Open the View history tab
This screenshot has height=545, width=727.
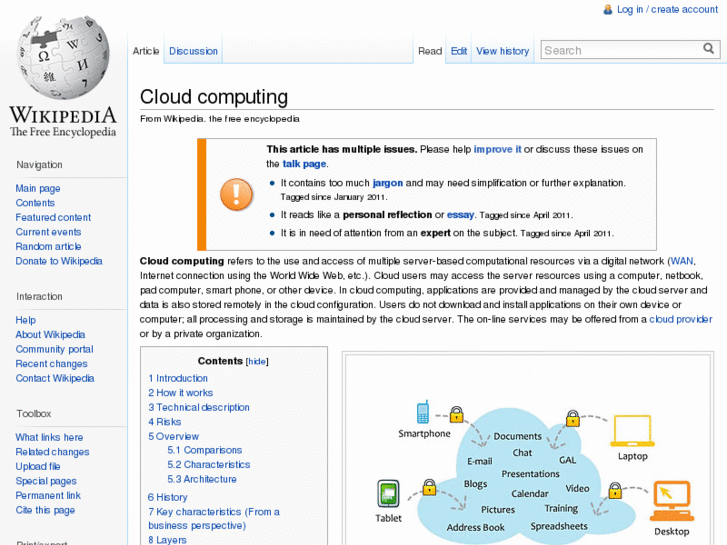click(502, 51)
